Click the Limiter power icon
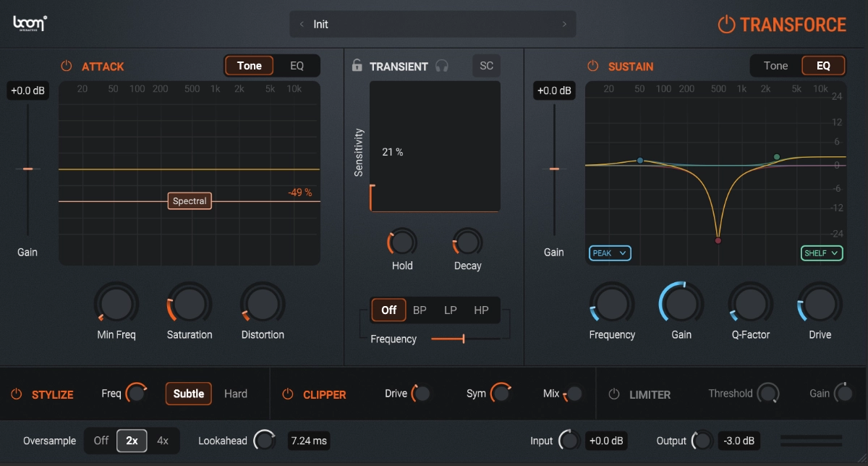The width and height of the screenshot is (868, 466). (614, 394)
